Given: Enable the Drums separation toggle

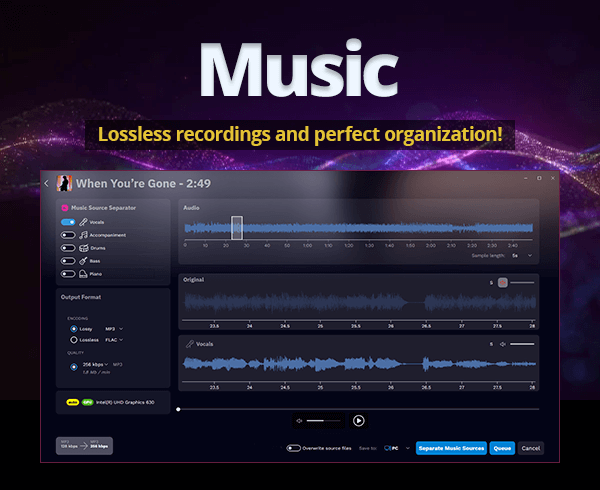Looking at the screenshot, I should coord(68,247).
